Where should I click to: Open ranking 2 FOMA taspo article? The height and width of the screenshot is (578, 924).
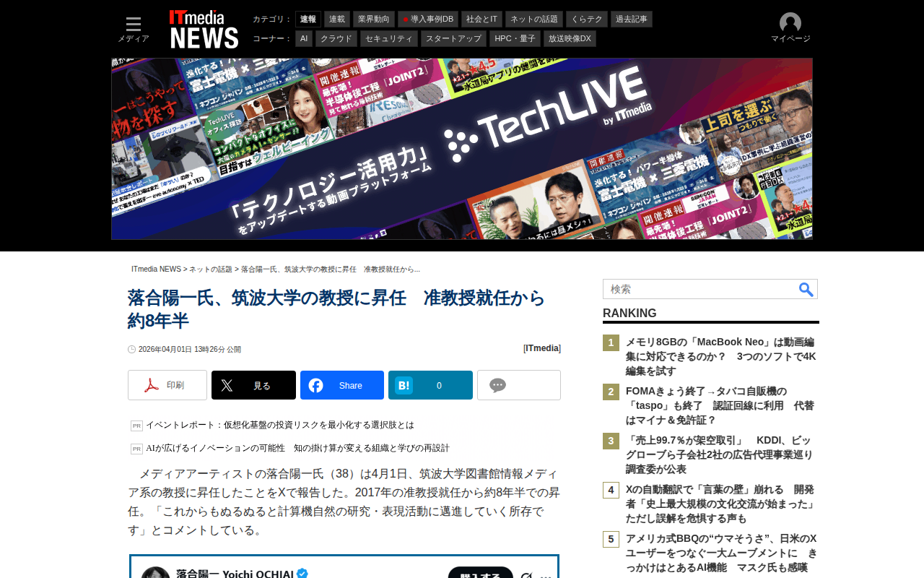coord(720,405)
